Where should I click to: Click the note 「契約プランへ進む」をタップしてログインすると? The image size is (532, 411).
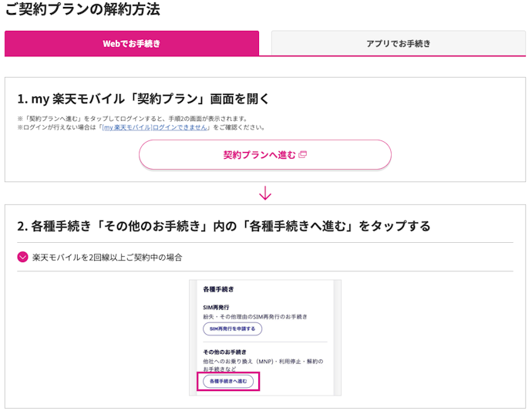(x=133, y=119)
